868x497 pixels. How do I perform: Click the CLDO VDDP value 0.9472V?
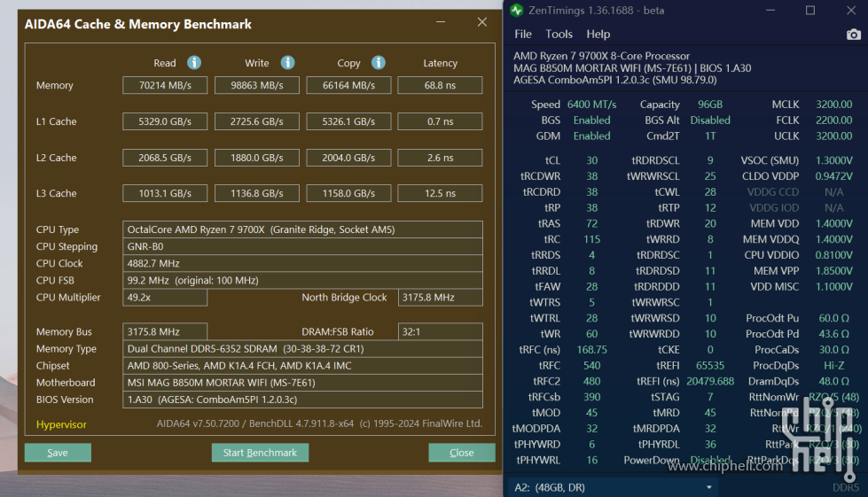pyautogui.click(x=833, y=176)
